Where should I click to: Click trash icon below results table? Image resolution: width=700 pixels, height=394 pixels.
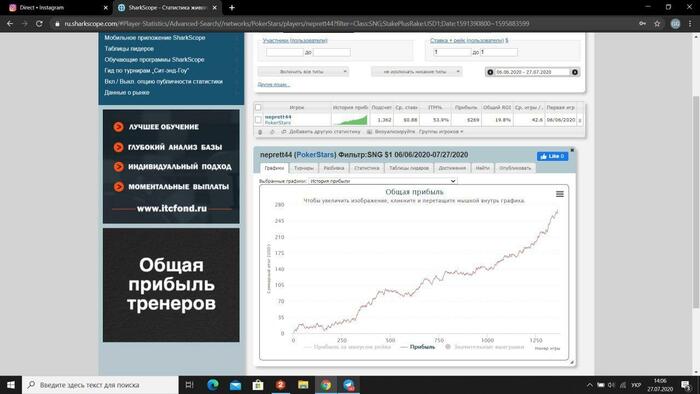(x=260, y=132)
